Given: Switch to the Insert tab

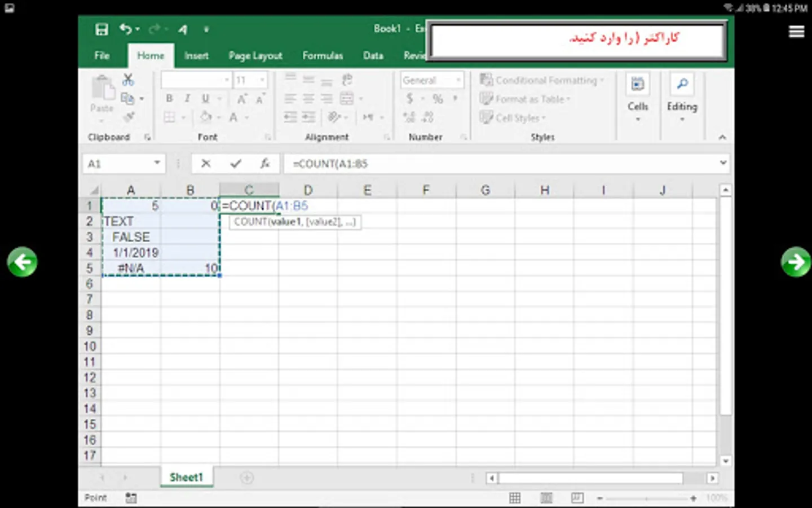Looking at the screenshot, I should point(196,55).
